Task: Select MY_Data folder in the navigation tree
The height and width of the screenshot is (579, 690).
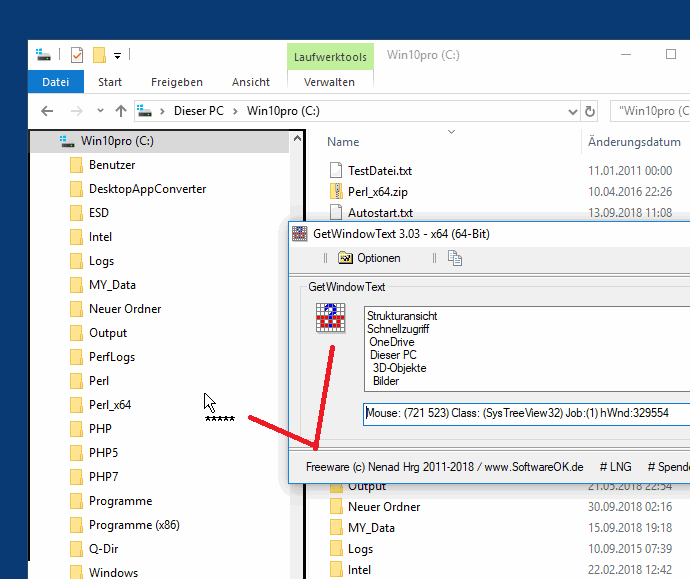Action: [112, 285]
